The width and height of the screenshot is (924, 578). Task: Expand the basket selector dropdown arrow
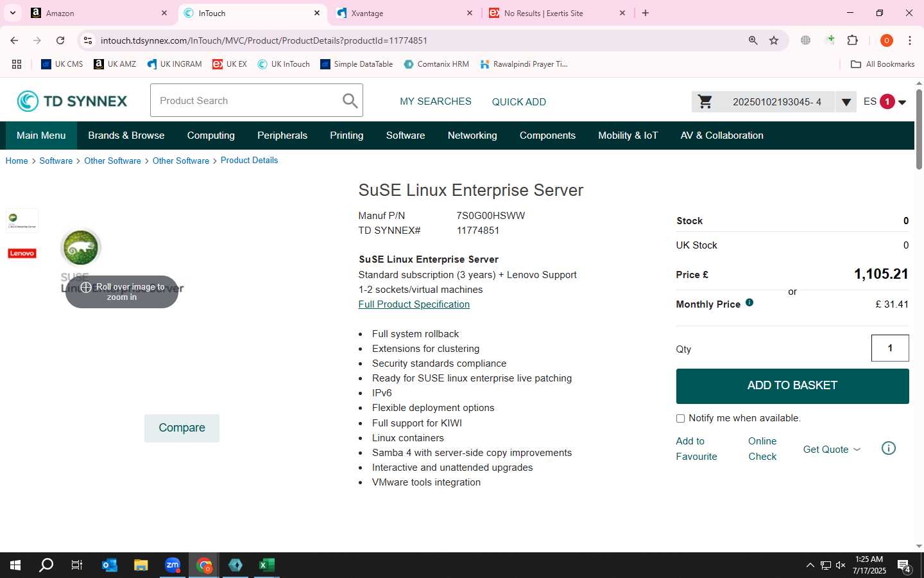(846, 102)
